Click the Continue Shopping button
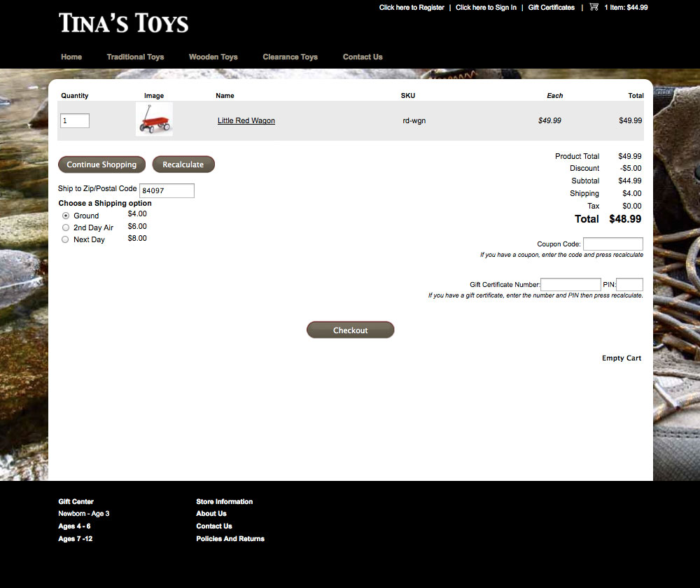The image size is (700, 588). [x=101, y=164]
